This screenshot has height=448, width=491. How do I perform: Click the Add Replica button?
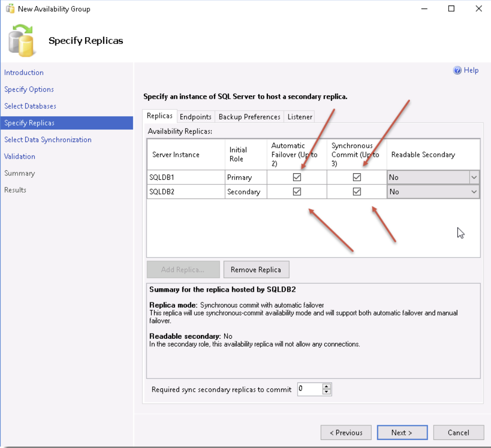click(183, 270)
